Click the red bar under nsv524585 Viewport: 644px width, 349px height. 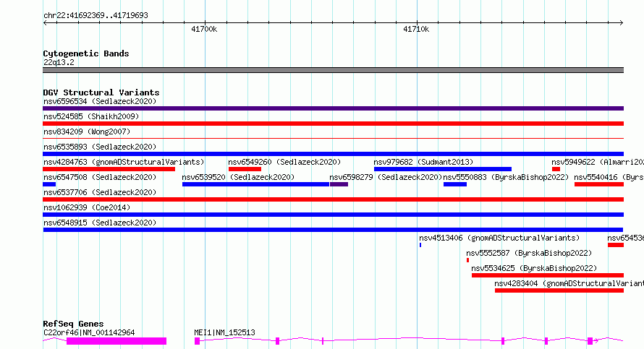[333, 124]
